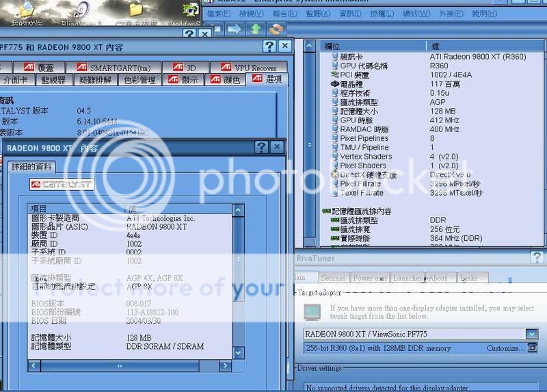Screen dimensions: 547x392
Task: Switch to the 覆蓋 tab
Action: coord(39,67)
